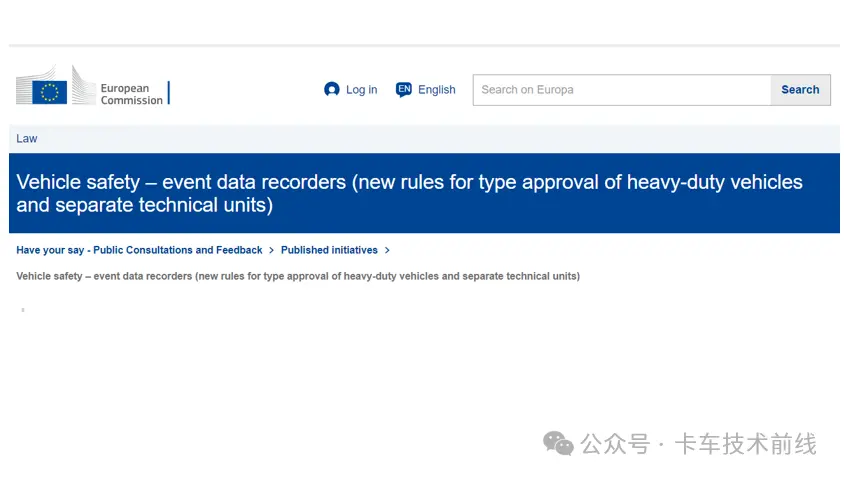
Task: Open the Log in text link
Action: click(361, 90)
